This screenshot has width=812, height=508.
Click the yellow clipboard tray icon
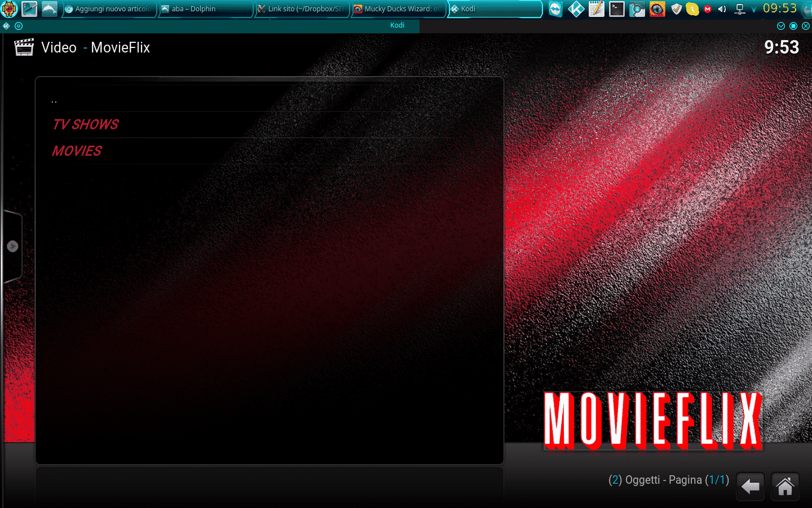point(692,9)
